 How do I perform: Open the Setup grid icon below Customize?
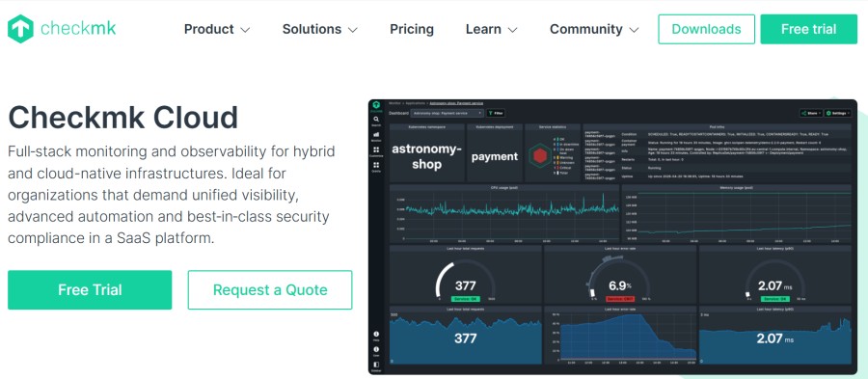point(376,166)
